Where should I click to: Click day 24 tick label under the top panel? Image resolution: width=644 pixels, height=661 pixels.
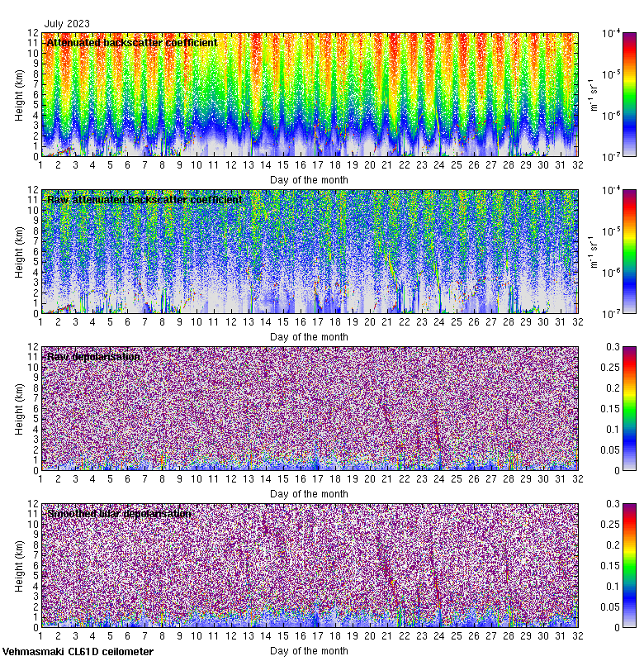click(x=438, y=166)
